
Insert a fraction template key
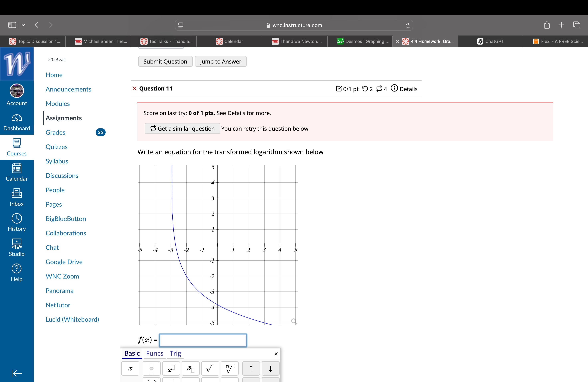tap(151, 368)
